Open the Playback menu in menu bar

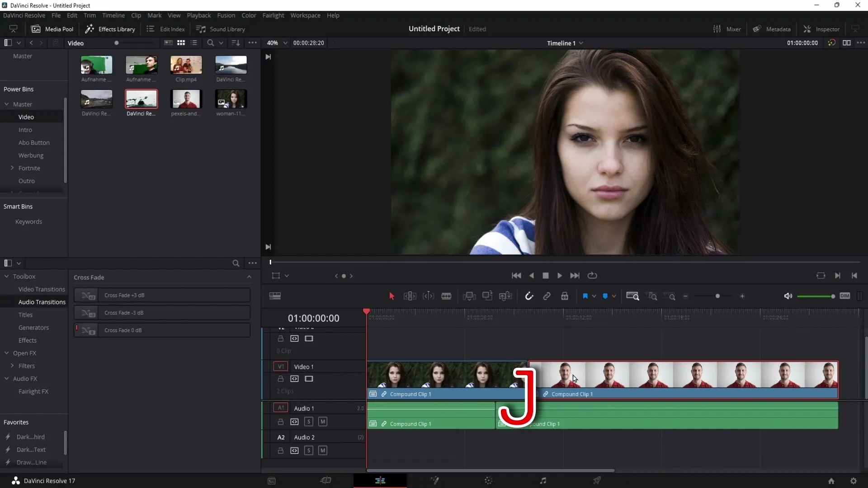198,15
